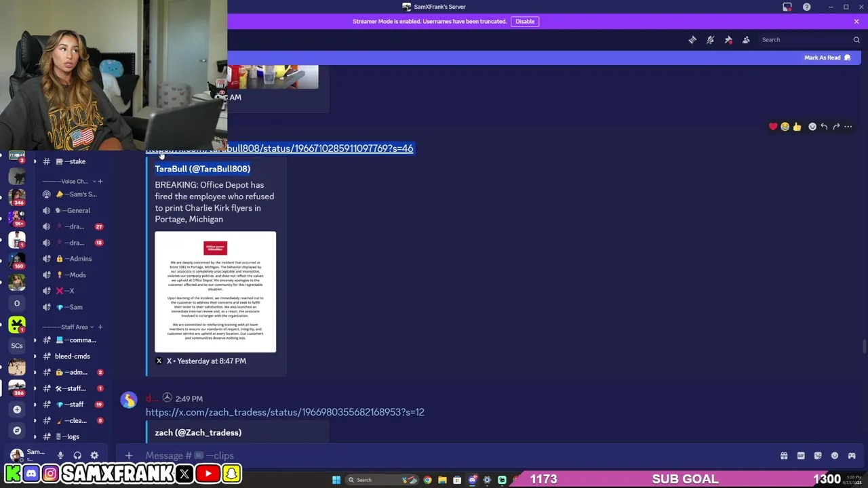React with the thumbs up emoji
868x488 pixels.
click(797, 127)
